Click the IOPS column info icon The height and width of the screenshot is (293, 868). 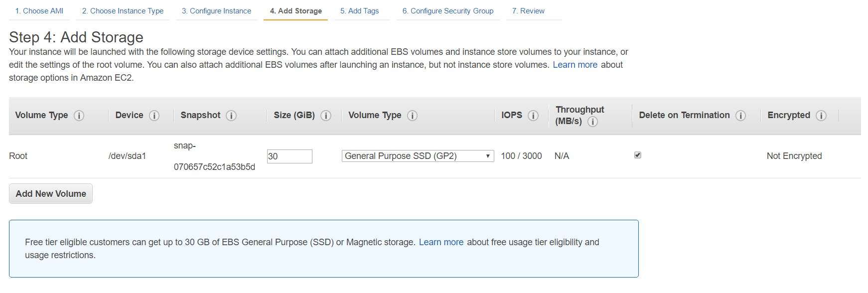point(533,116)
